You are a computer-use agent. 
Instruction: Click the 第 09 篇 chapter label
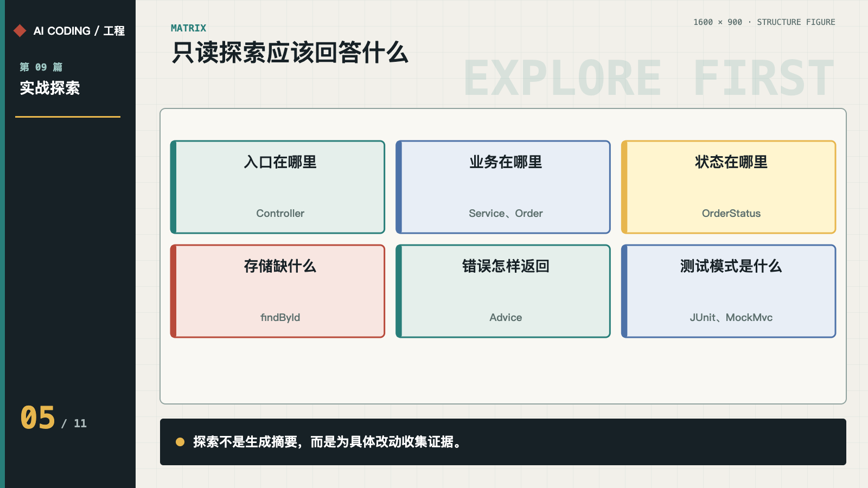click(41, 67)
